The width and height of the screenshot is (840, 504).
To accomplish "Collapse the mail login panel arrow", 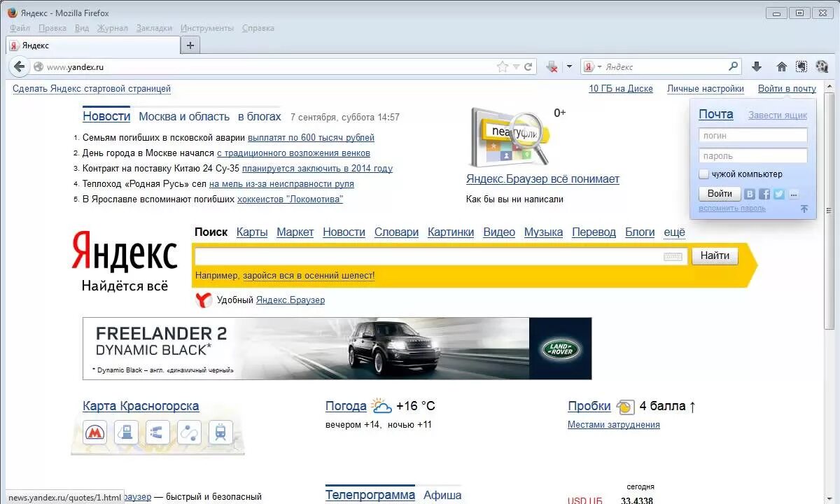I will coord(804,209).
